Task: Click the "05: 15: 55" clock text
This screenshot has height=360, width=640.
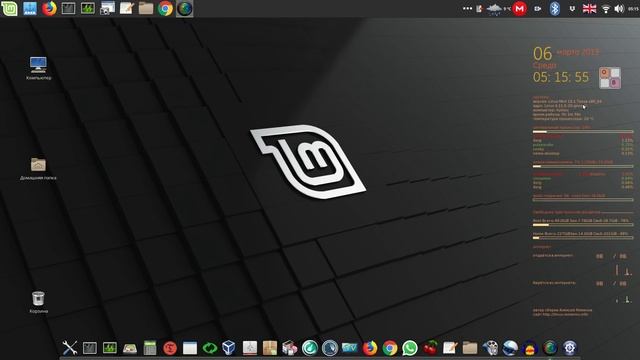Action: (561, 77)
